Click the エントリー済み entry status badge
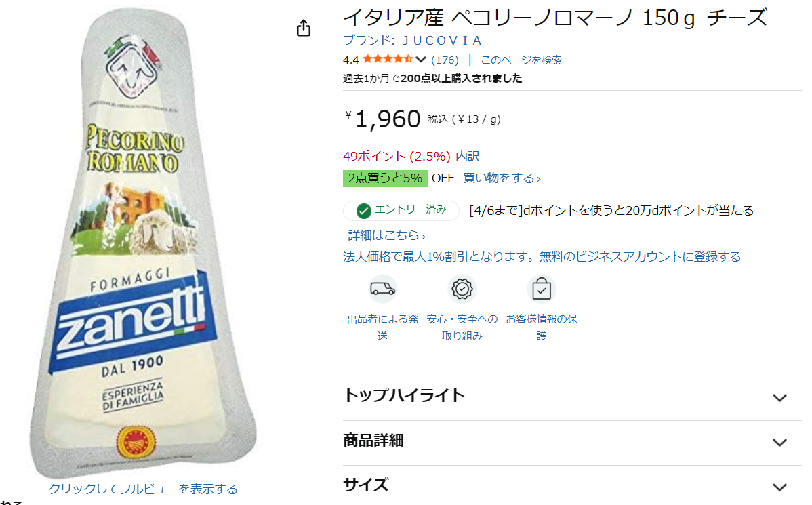The height and width of the screenshot is (505, 812). coord(401,211)
